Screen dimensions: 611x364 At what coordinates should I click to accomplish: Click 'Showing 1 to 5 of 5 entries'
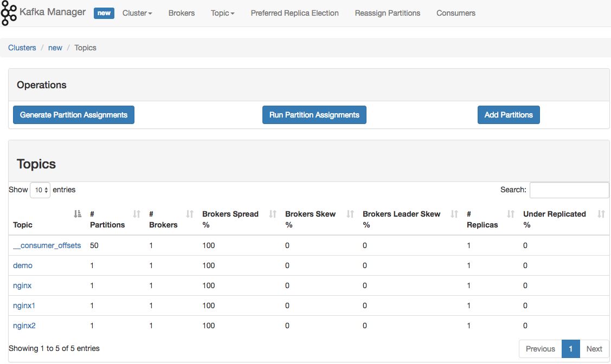point(54,348)
